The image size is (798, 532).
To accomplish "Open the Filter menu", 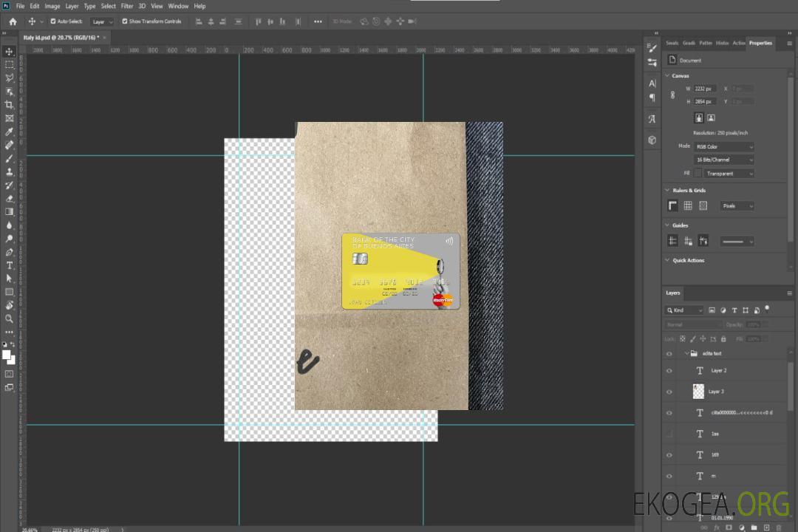I will (127, 6).
